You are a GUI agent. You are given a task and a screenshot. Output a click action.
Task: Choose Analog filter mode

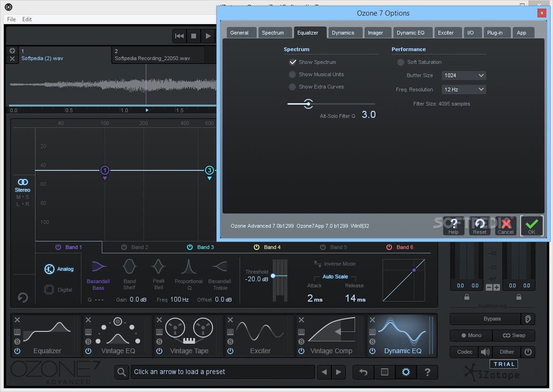pos(59,269)
